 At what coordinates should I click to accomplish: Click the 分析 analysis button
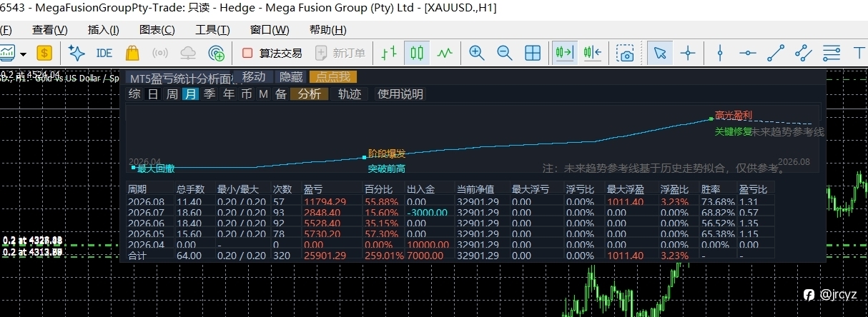pos(310,94)
